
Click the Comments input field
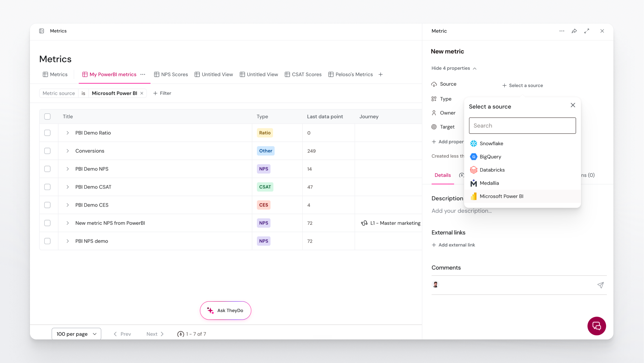(519, 285)
